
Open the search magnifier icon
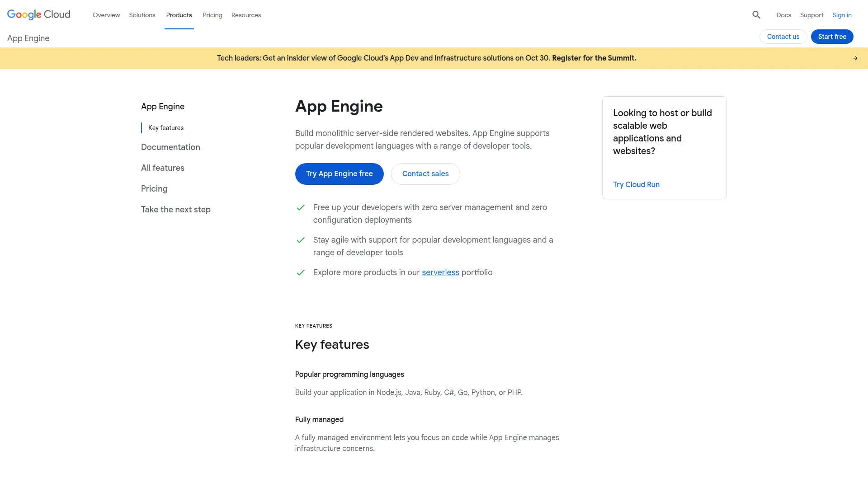tap(756, 15)
